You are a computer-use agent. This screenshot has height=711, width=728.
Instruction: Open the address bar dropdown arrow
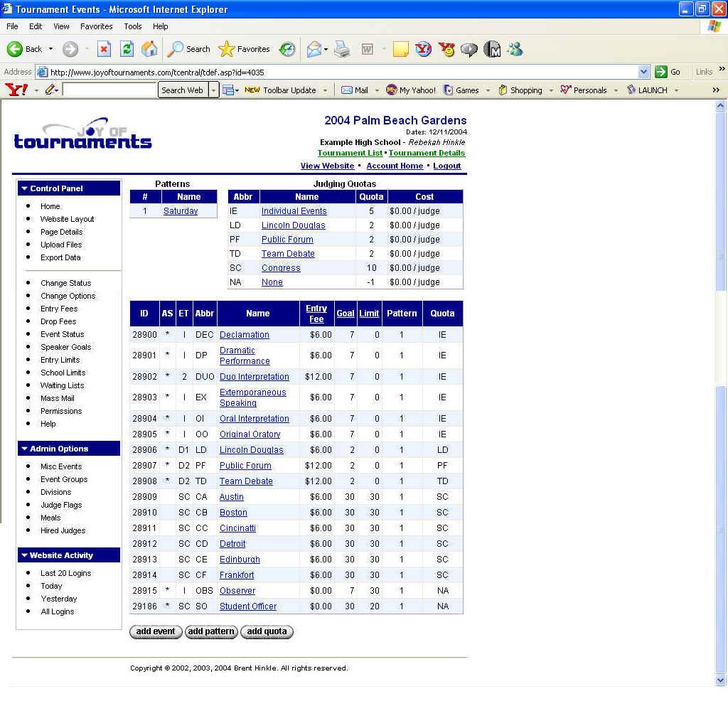pyautogui.click(x=643, y=72)
